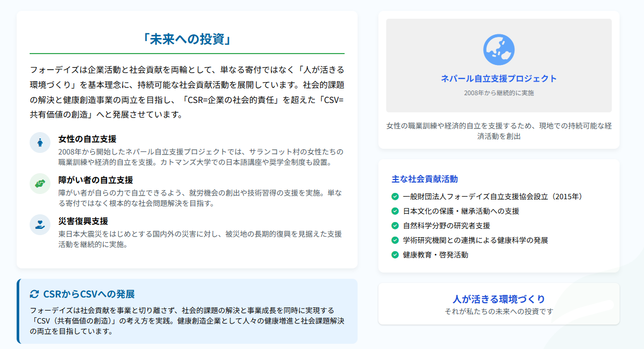
Task: Click the 障がい者の自立支援 heading
Action: (96, 180)
